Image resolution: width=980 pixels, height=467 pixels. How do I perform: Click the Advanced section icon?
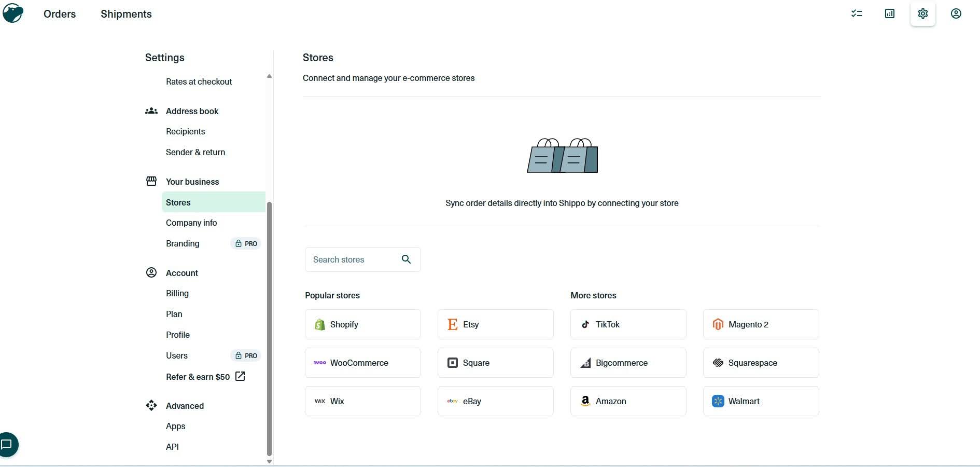click(x=151, y=405)
